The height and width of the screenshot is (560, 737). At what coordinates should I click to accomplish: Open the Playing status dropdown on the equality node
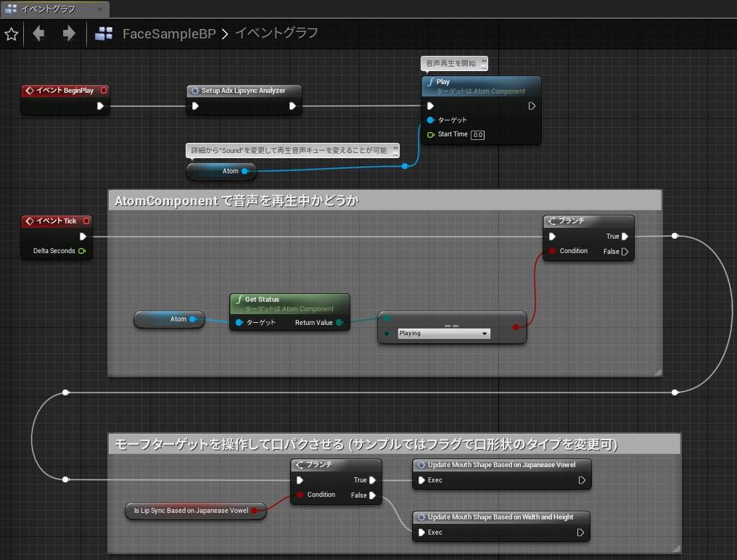coord(443,333)
